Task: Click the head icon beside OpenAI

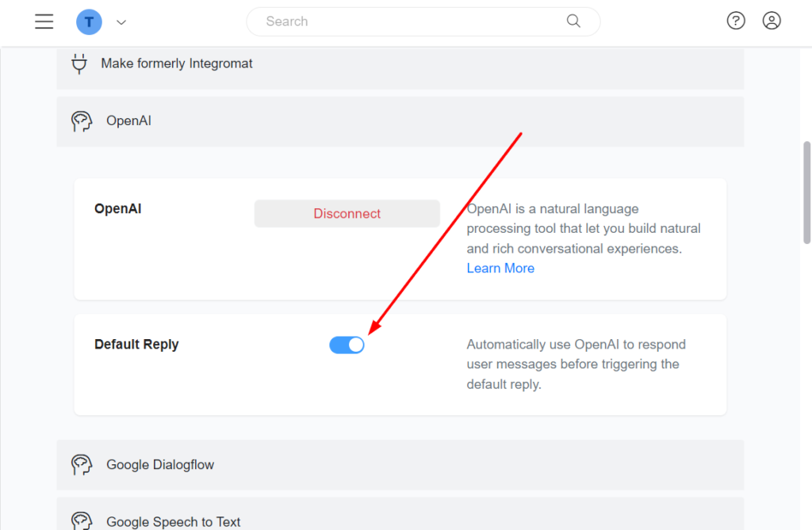Action: click(x=82, y=121)
